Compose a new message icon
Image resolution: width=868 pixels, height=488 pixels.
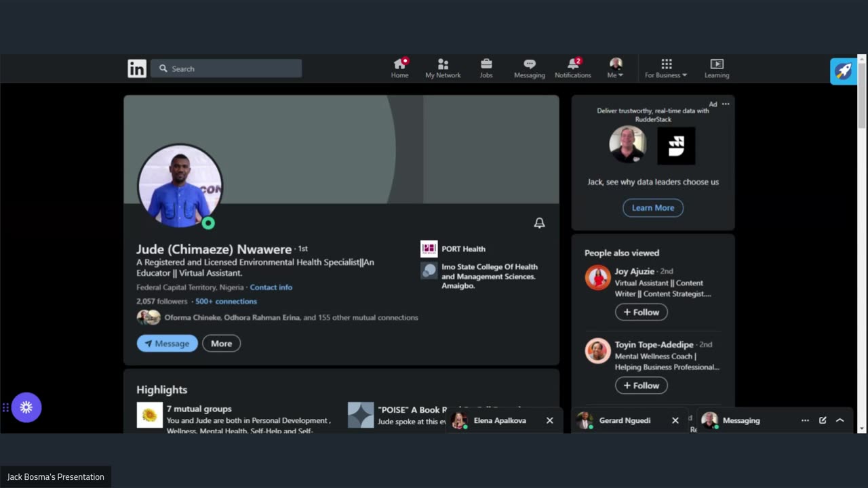[823, 420]
